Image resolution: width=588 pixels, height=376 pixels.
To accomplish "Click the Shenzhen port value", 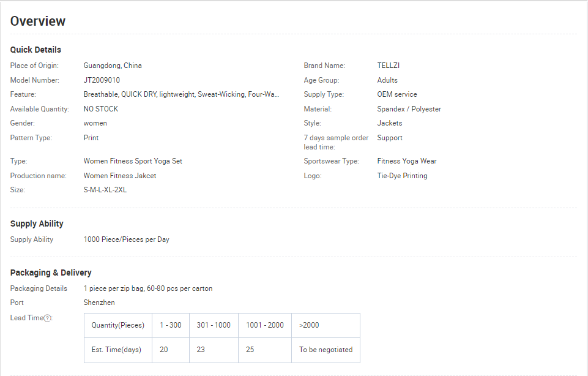I will click(99, 303).
